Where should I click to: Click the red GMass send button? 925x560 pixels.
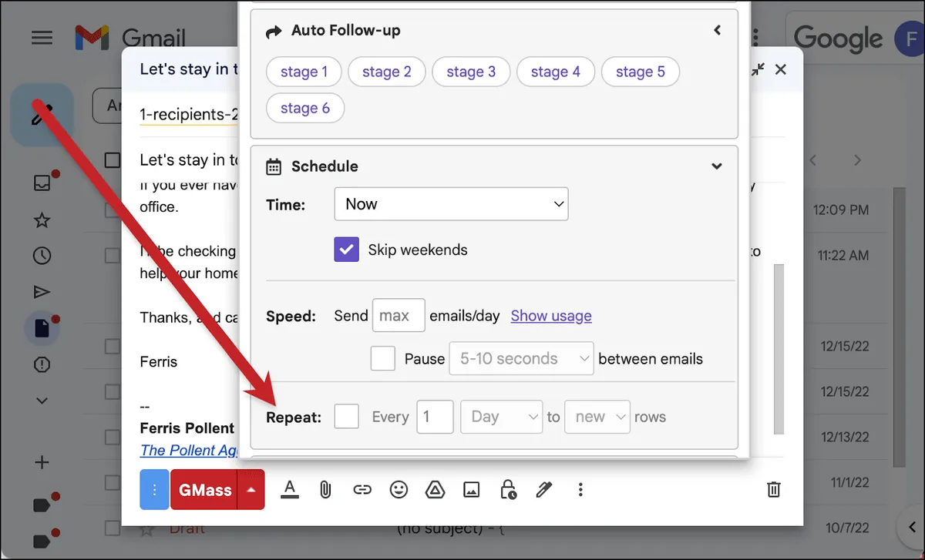coord(204,490)
